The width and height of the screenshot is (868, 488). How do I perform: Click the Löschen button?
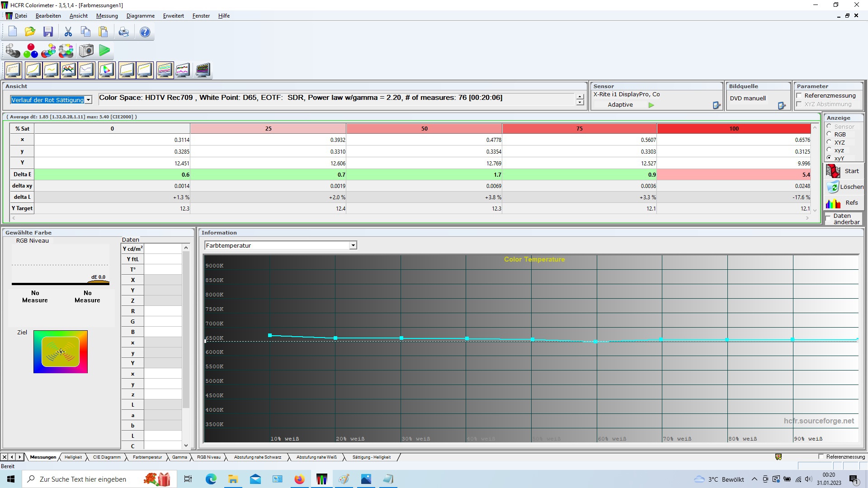point(844,187)
